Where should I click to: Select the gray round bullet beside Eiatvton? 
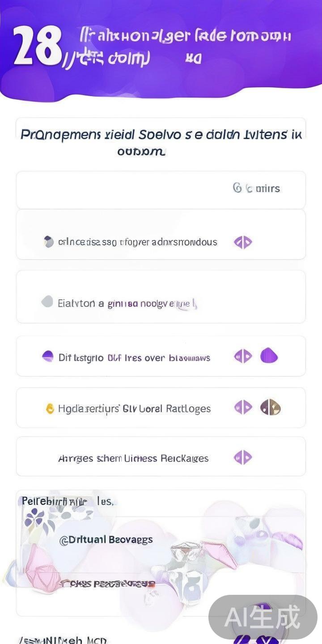(x=47, y=302)
